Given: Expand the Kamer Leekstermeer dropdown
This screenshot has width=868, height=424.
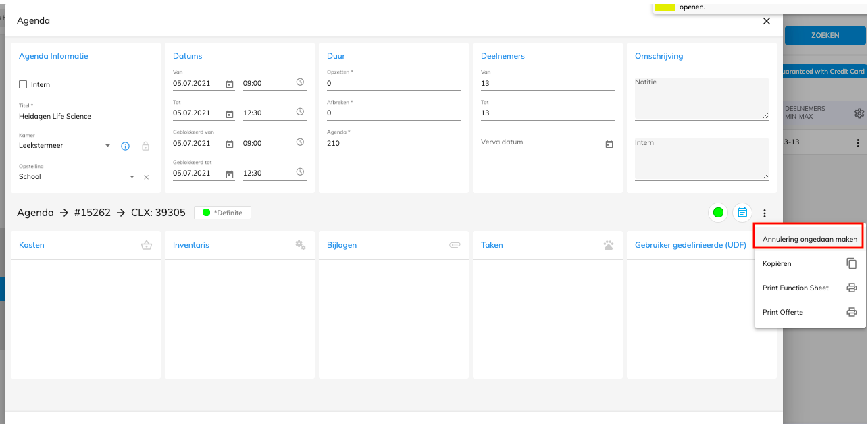Looking at the screenshot, I should (108, 146).
